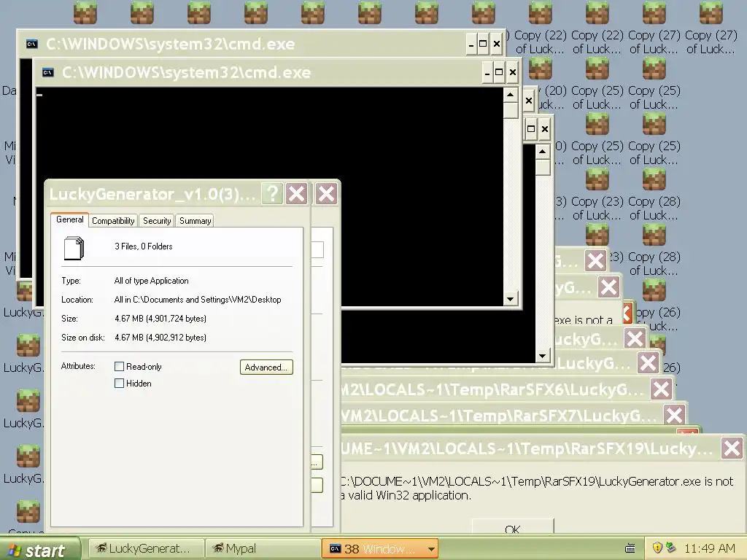Screen dimensions: 747x560
Task: Enable the Read-only attribute checkbox
Action: pyautogui.click(x=119, y=367)
